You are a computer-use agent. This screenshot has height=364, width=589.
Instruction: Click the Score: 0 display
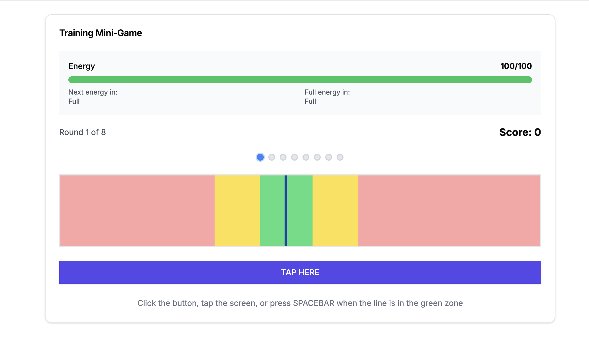520,132
